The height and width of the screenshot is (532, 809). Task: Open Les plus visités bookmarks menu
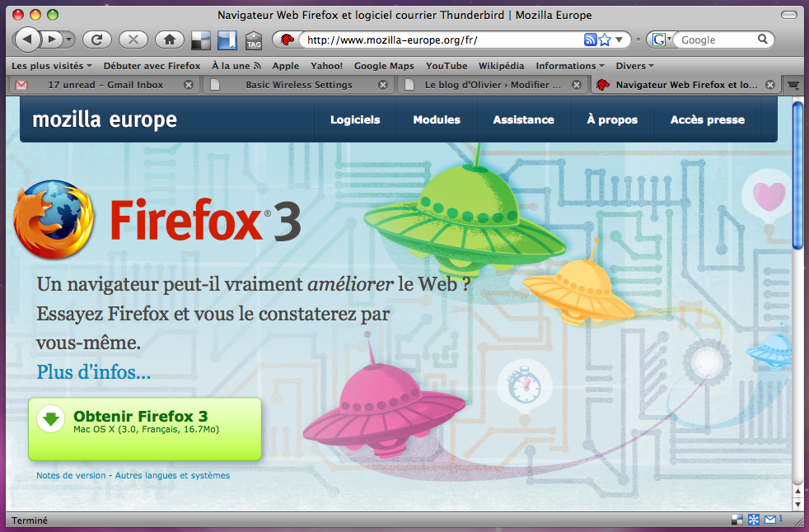click(x=52, y=66)
